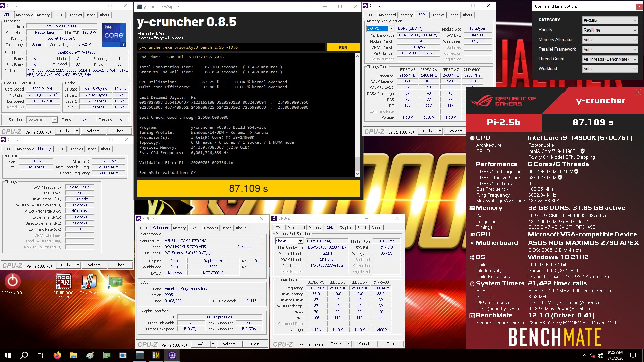This screenshot has height=362, width=644.
Task: Open notification center icon
Action: coord(633,355)
